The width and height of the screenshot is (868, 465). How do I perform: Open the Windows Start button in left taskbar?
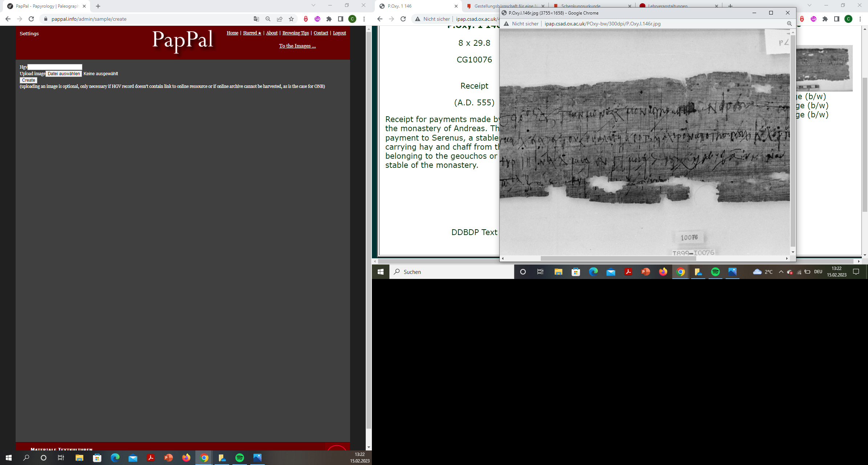9,458
